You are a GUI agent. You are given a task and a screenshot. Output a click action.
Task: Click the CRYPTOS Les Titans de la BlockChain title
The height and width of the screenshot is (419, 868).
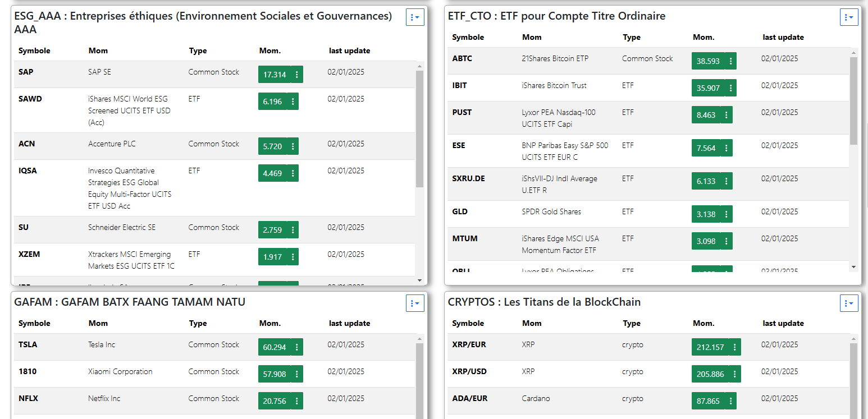tap(544, 302)
